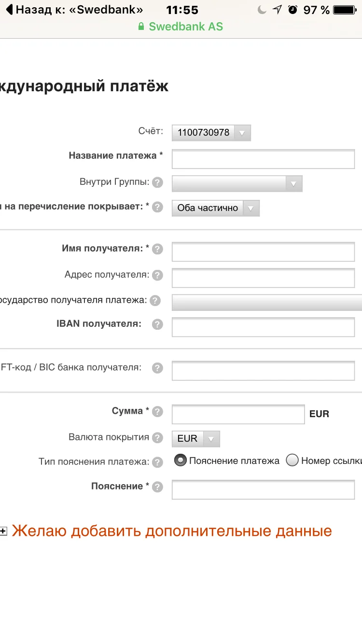This screenshot has height=644, width=362.
Task: Click help icon beside Адрес получателя
Action: [x=157, y=276]
